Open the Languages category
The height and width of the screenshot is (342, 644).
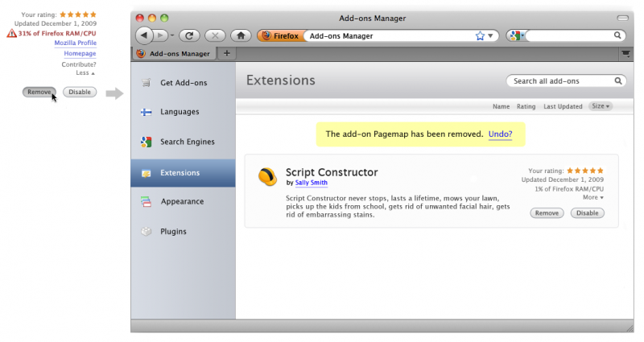(184, 112)
